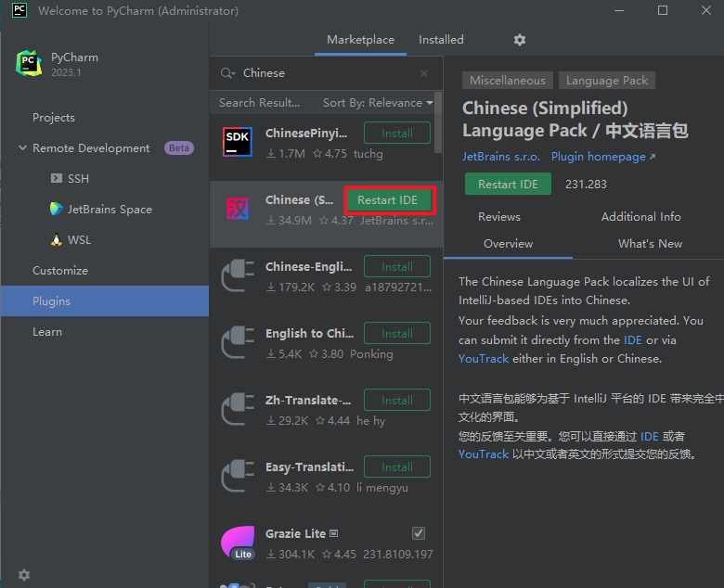This screenshot has height=588, width=724.
Task: Click the Search Result... label
Action: (259, 102)
